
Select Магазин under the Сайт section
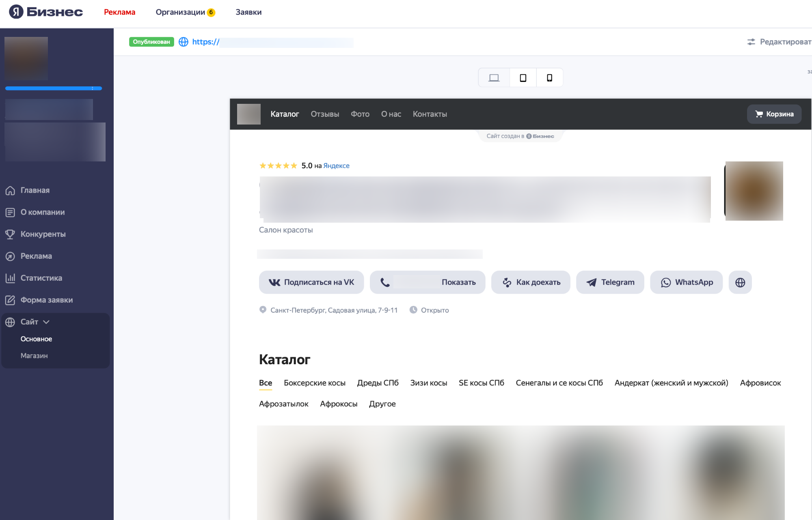click(x=34, y=356)
